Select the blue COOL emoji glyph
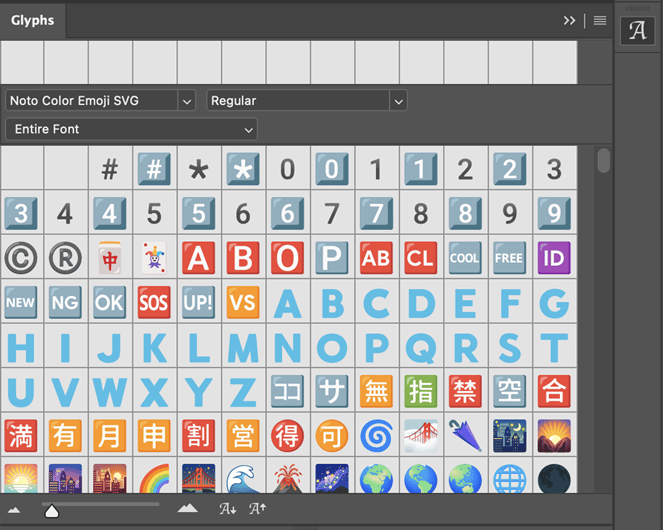This screenshot has height=530, width=663. [464, 257]
